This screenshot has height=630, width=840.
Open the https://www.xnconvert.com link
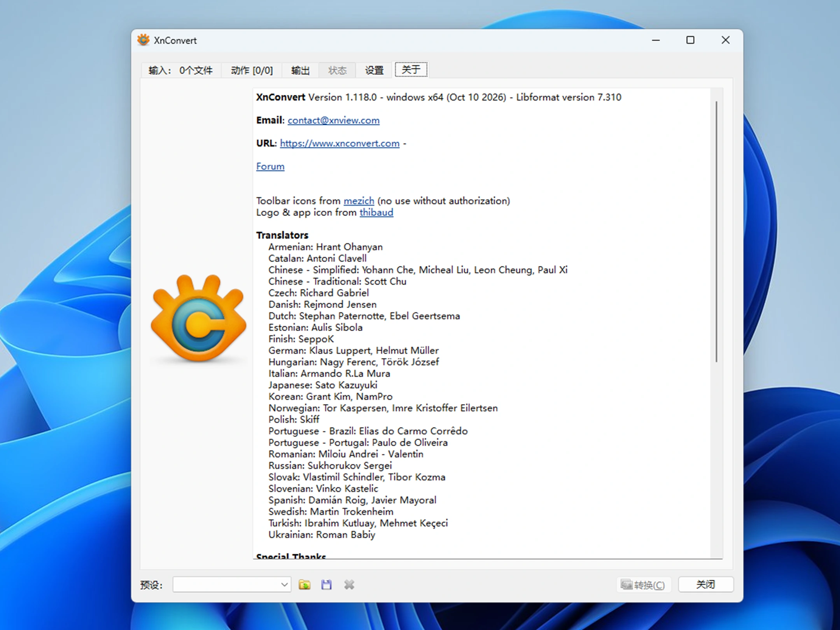coord(339,143)
